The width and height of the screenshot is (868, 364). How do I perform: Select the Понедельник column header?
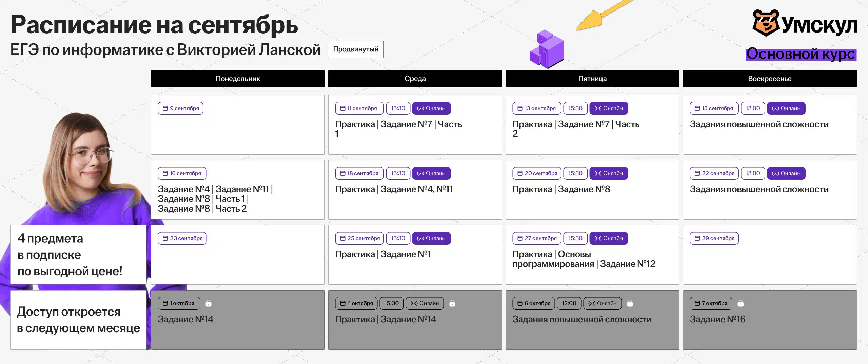click(237, 79)
